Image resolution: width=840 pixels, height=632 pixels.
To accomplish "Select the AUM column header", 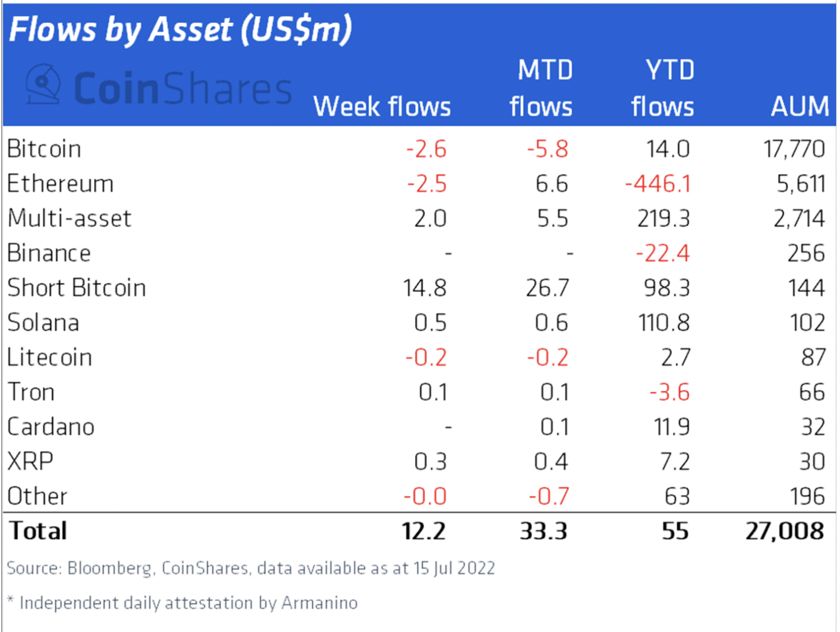I will click(x=800, y=107).
